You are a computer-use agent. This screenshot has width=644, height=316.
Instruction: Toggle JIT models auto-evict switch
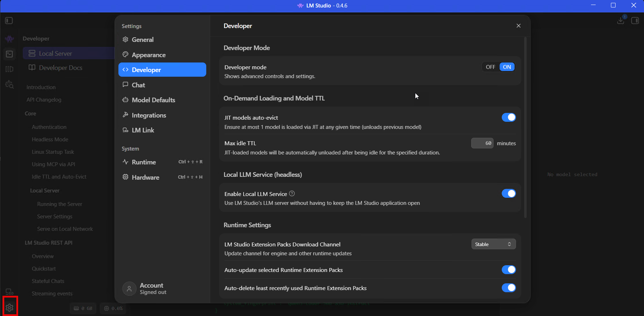(509, 117)
